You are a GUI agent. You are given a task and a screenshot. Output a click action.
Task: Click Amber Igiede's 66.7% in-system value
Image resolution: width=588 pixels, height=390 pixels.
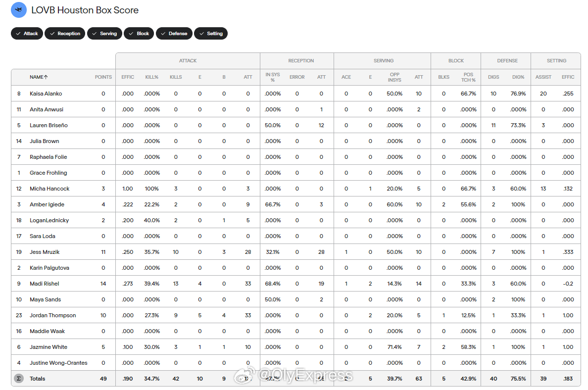click(x=273, y=204)
